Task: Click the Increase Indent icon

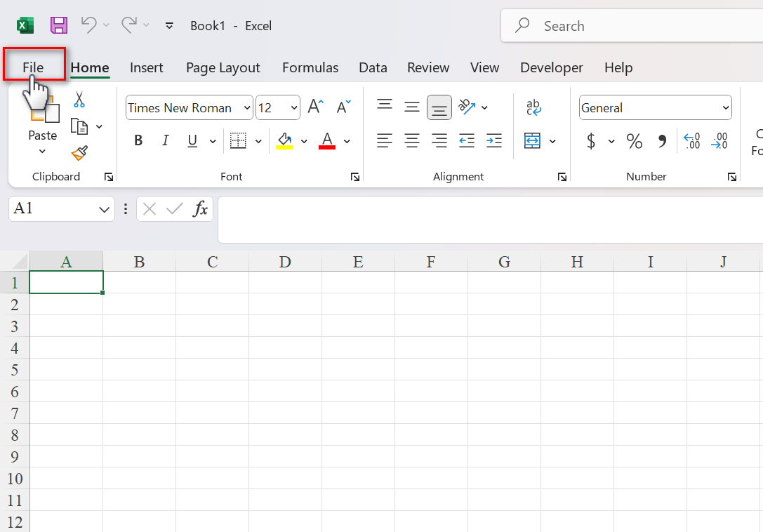Action: pyautogui.click(x=494, y=141)
